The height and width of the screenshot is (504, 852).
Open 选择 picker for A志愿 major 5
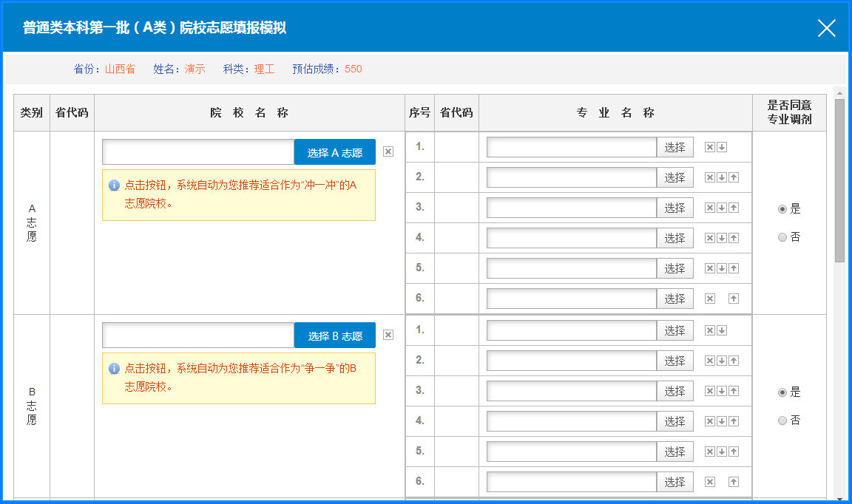tap(674, 268)
